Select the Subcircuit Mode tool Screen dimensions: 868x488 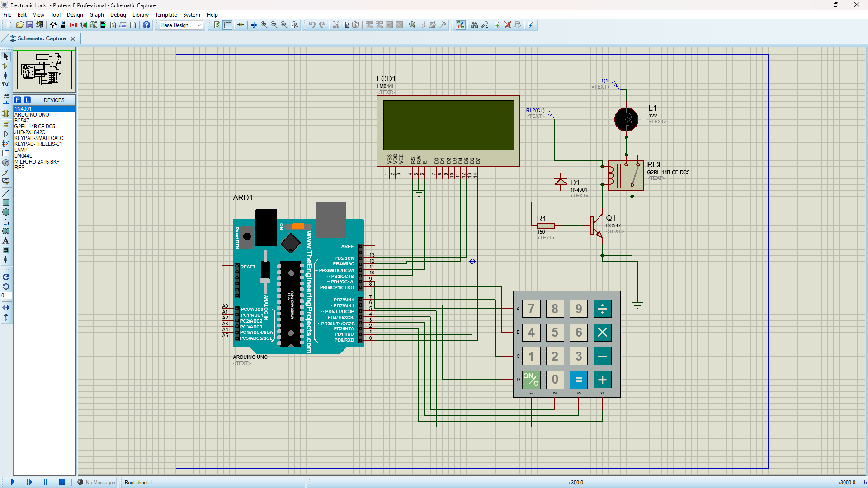6,113
